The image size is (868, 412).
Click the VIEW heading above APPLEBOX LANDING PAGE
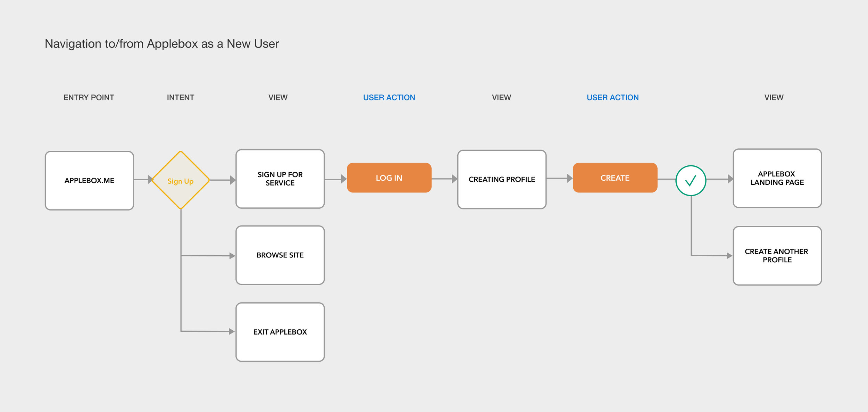point(774,98)
